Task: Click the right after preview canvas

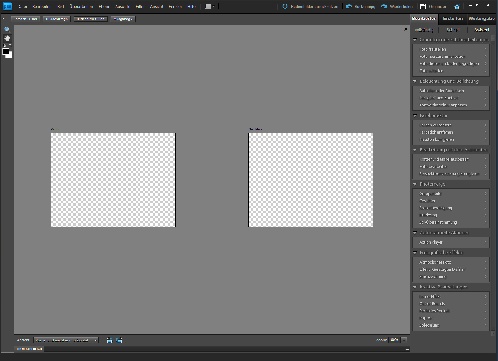Action: tap(311, 180)
